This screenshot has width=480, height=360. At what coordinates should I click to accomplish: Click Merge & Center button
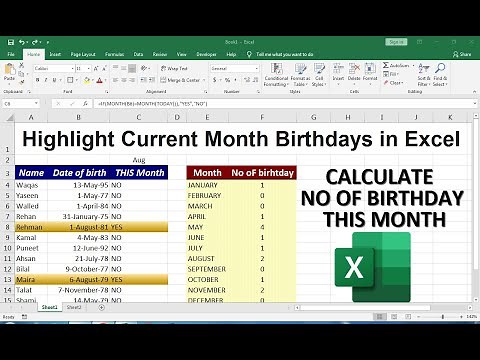[180, 80]
